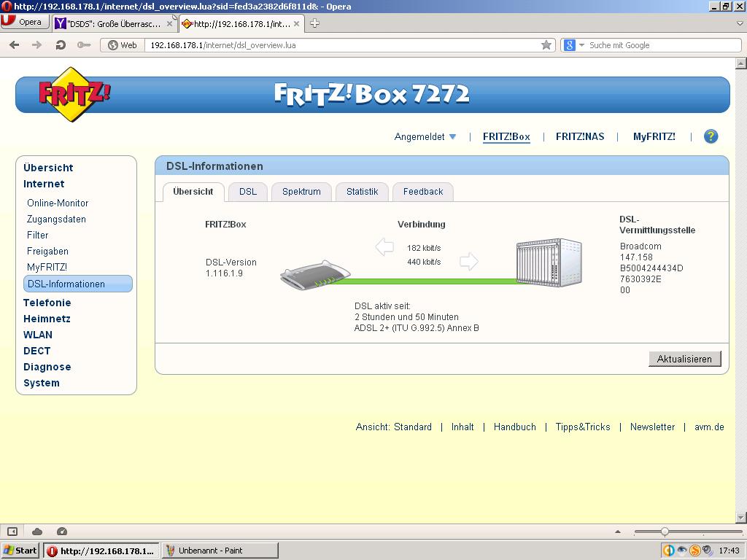The image size is (747, 560).
Task: Click the zoom slider handle
Action: pos(665,532)
